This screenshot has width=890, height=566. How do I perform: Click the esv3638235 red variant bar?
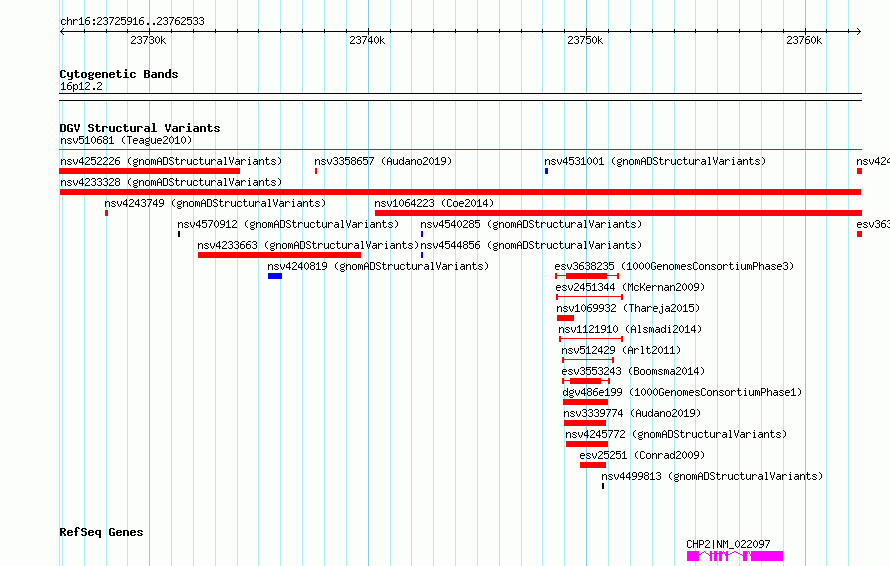tap(587, 276)
